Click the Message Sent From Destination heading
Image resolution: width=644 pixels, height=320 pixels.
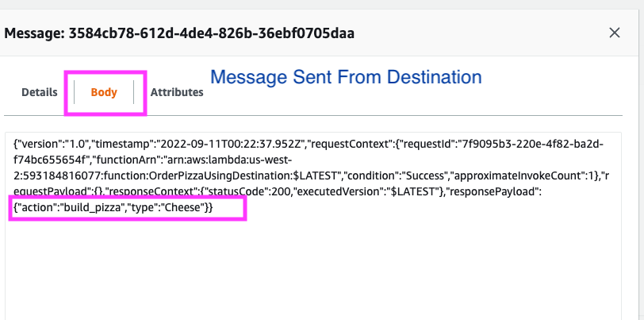tap(346, 77)
